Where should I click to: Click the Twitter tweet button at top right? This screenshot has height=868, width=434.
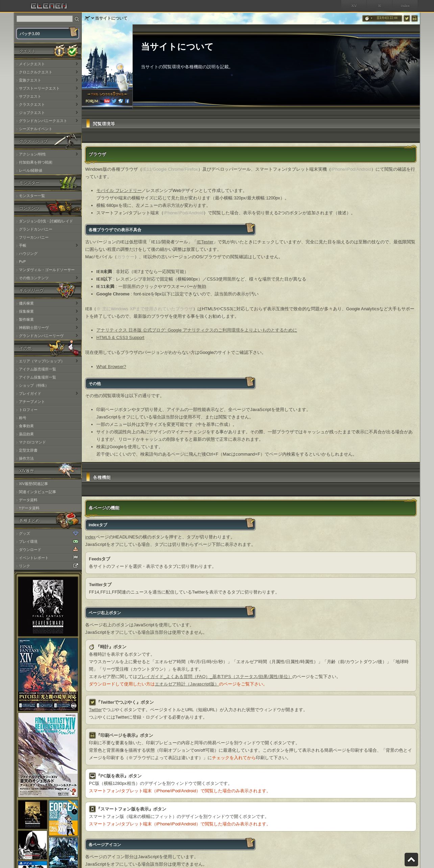pos(407,18)
